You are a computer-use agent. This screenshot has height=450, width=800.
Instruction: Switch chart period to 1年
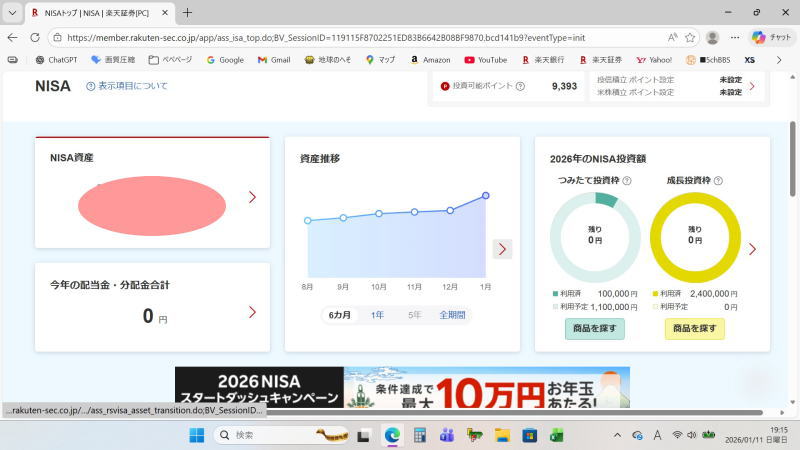coord(377,315)
